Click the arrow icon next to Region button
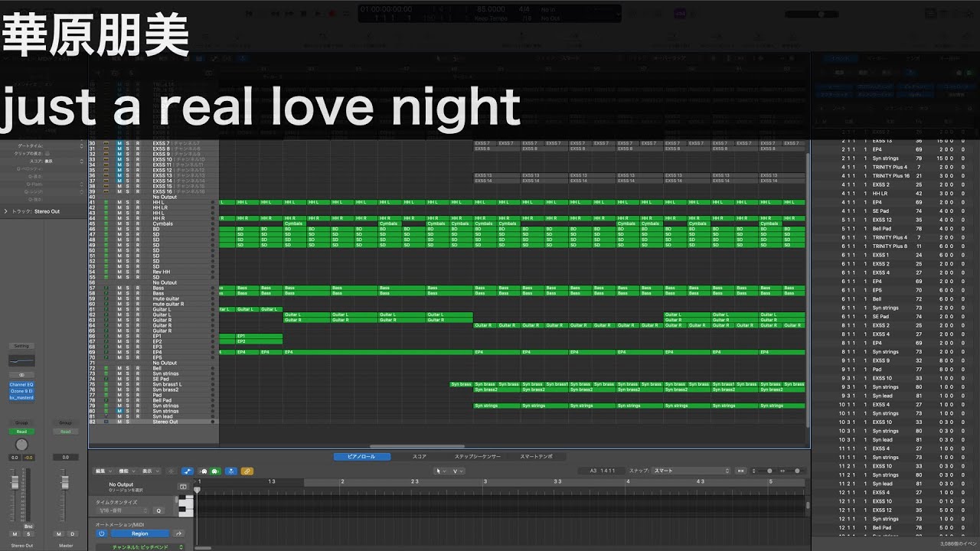Screen dimensions: 980x551 coord(178,533)
